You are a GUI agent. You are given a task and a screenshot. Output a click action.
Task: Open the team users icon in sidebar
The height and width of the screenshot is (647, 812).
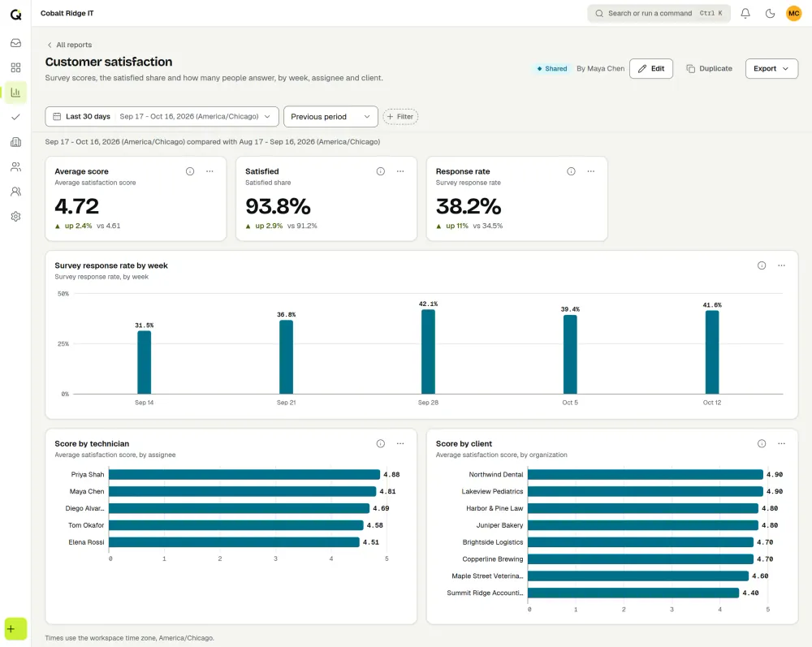(15, 192)
